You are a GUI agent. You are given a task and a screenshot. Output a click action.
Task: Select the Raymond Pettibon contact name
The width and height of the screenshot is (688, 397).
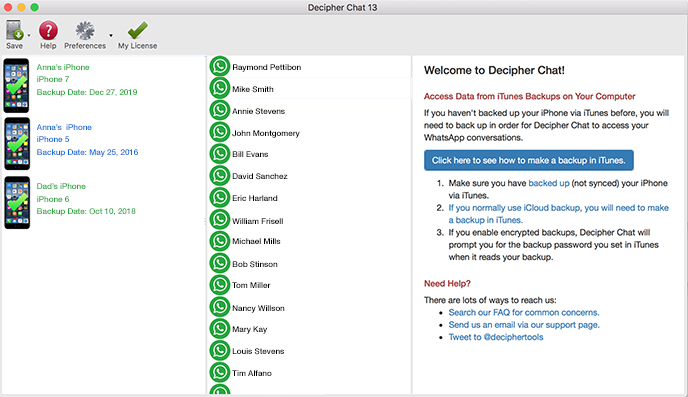click(266, 67)
